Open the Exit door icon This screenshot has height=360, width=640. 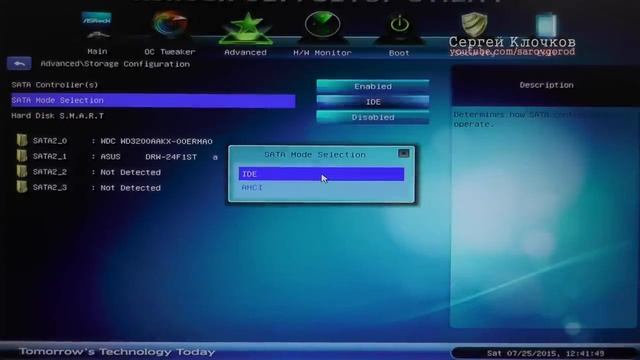[x=546, y=25]
